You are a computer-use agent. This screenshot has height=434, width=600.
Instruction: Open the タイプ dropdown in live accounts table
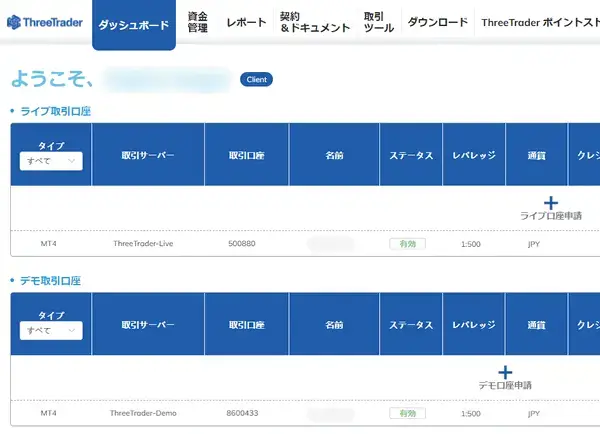tap(51, 161)
